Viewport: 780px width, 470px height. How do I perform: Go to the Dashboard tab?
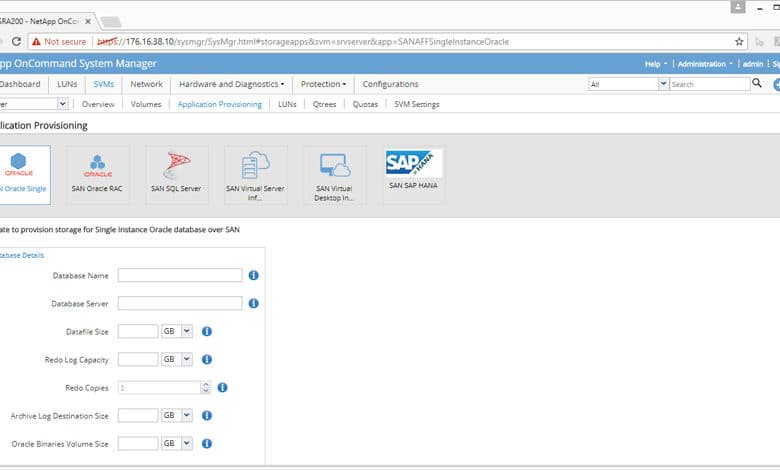(x=20, y=84)
